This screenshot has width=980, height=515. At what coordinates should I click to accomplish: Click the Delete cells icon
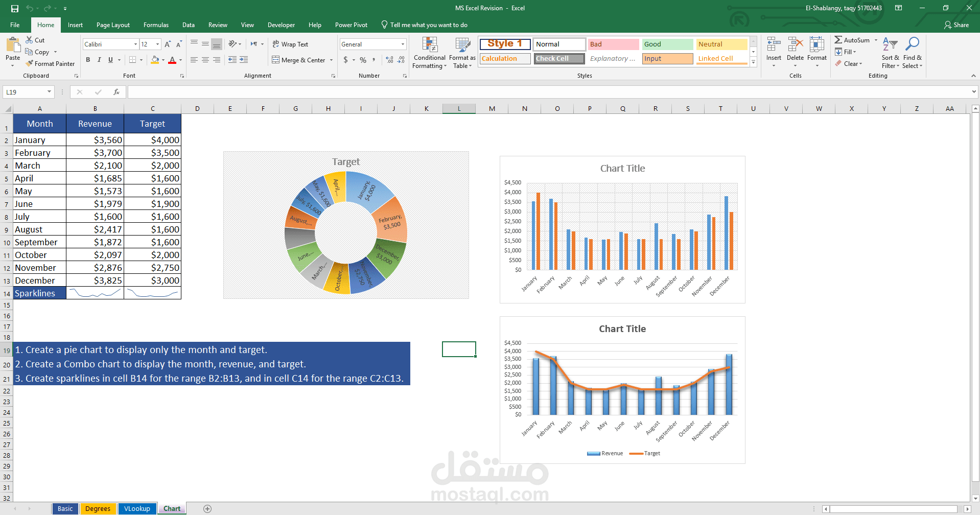point(795,45)
